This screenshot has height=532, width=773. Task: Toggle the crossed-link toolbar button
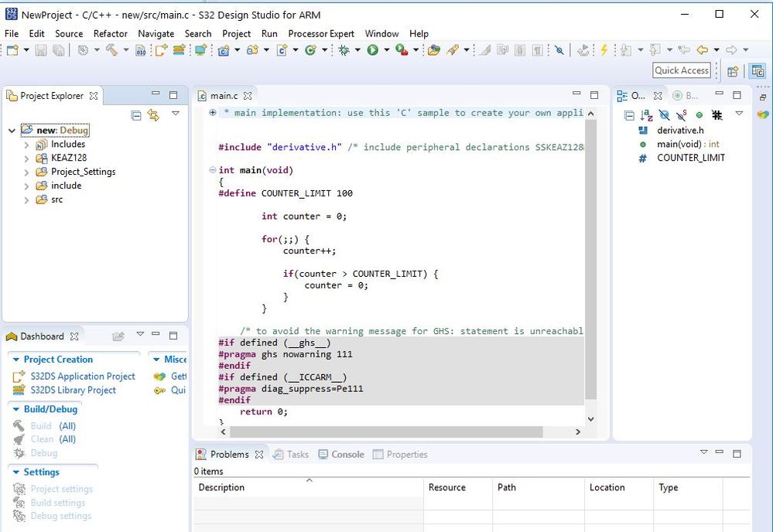[x=559, y=49]
